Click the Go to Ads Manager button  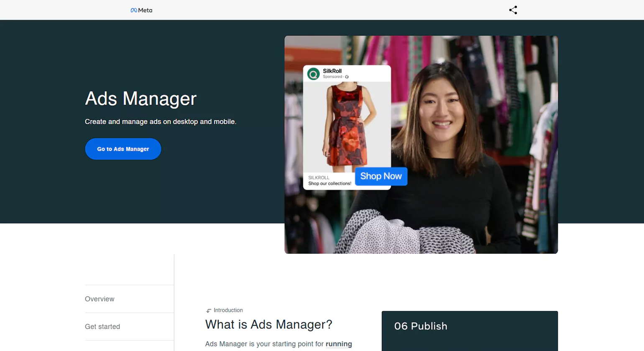(x=123, y=149)
